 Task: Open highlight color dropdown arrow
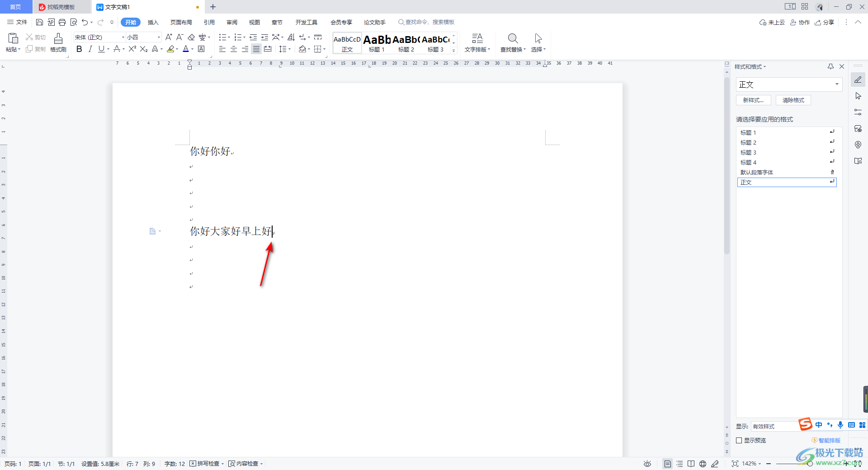pos(177,49)
